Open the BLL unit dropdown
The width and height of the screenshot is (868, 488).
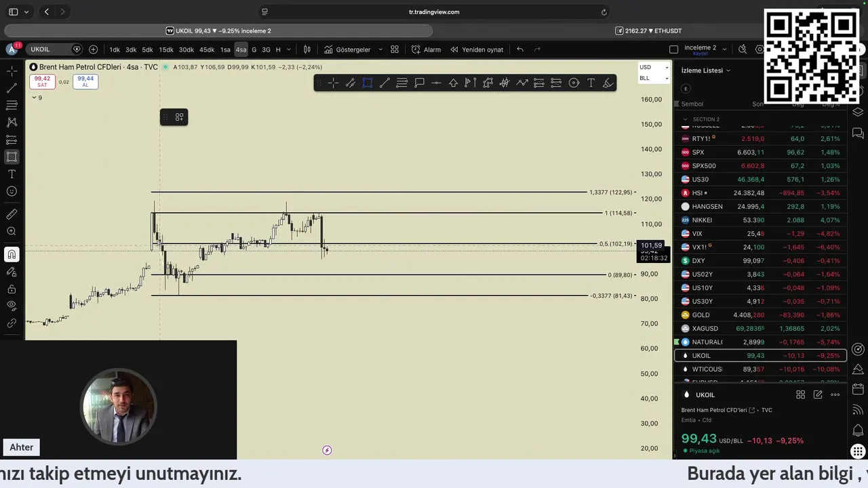654,78
